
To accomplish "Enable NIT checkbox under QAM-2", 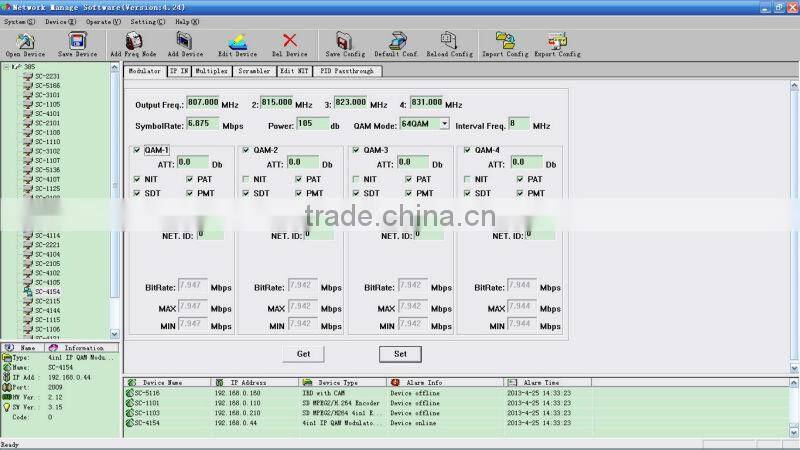I will point(246,179).
